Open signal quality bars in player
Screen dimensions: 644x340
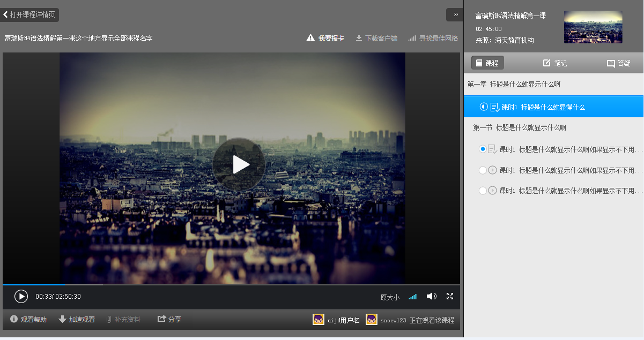pos(412,297)
